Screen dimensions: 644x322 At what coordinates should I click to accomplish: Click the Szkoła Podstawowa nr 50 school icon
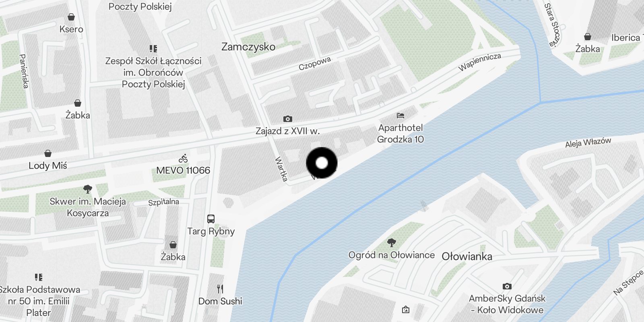(39, 277)
